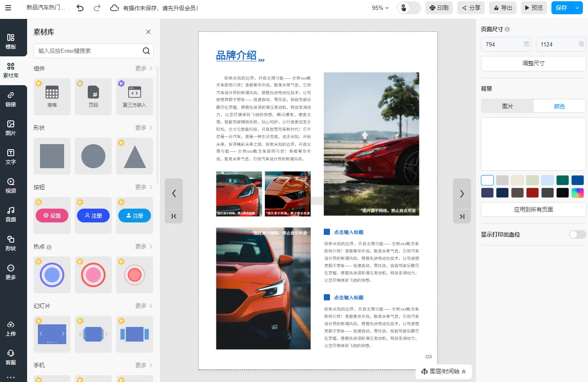The image size is (588, 382).
Task: Add the square shape
Action: pyautogui.click(x=52, y=156)
